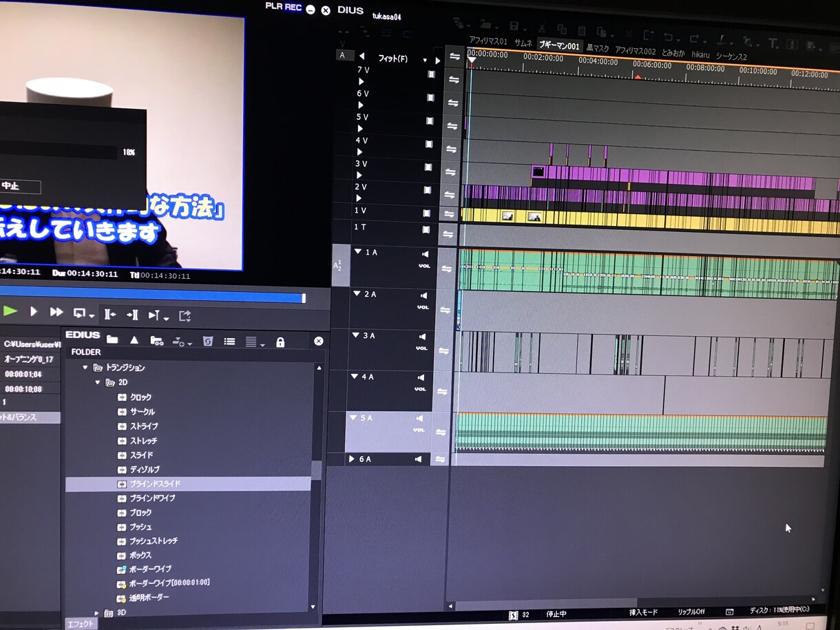Screen dimensions: 840x630
Task: Click the folder link icon in effect palette
Action: pyautogui.click(x=157, y=341)
